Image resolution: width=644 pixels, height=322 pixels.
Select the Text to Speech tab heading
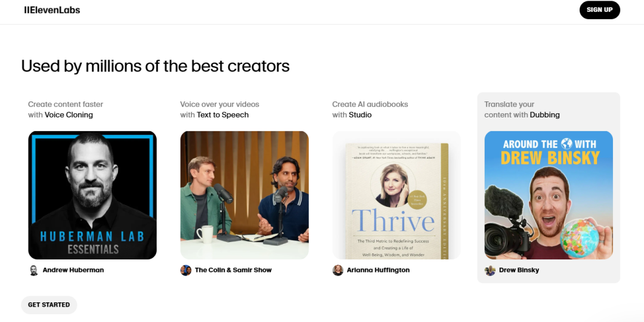(219, 110)
